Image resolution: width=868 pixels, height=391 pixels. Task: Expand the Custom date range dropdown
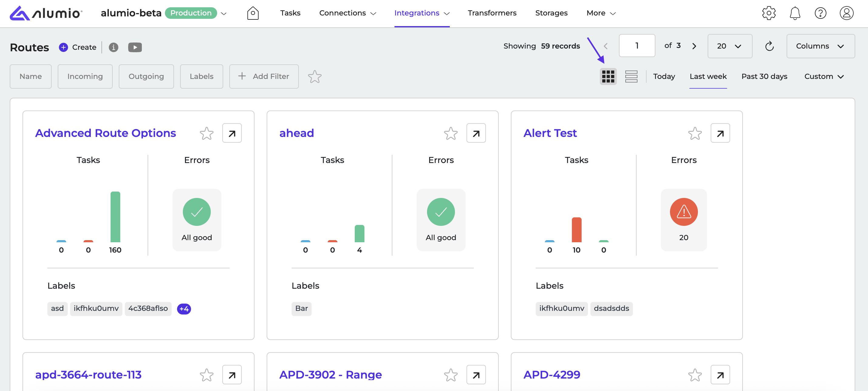coord(824,76)
